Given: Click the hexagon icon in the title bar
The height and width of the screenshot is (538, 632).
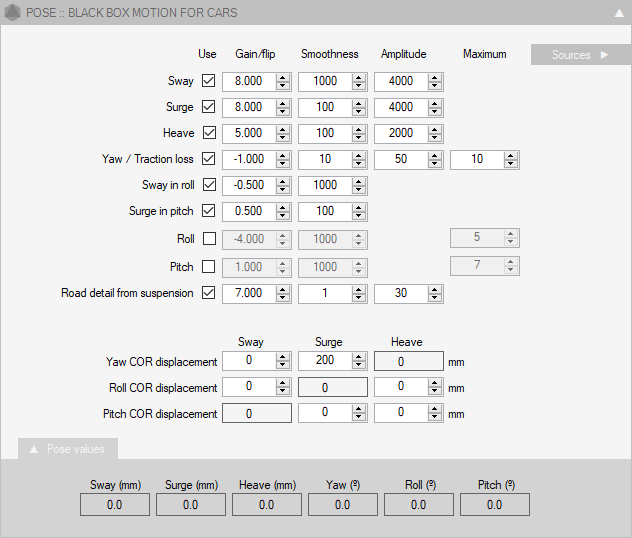Looking at the screenshot, I should (x=12, y=12).
